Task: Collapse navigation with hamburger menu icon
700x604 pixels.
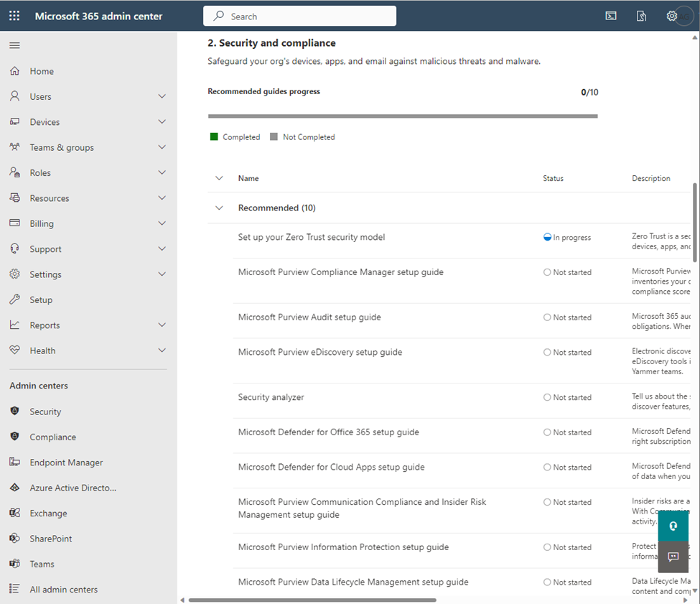Action: click(15, 45)
